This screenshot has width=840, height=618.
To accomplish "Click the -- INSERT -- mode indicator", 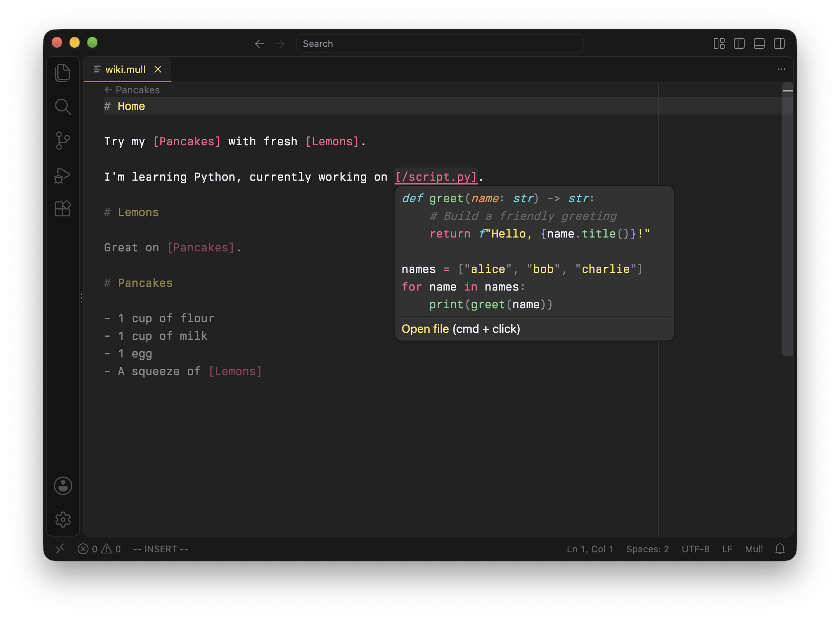I will (161, 549).
